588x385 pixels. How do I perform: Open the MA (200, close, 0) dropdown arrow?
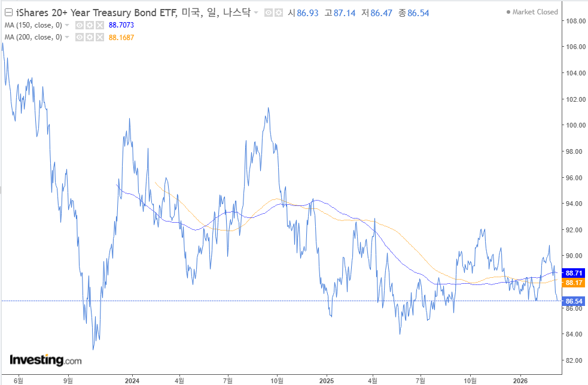67,37
